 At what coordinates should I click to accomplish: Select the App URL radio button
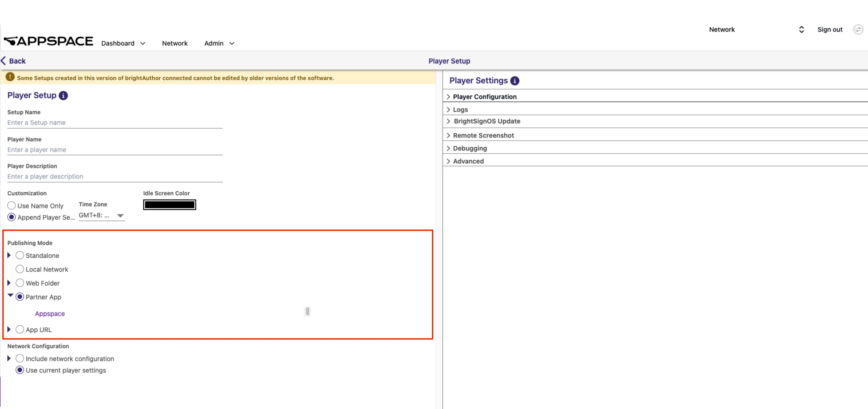tap(20, 330)
